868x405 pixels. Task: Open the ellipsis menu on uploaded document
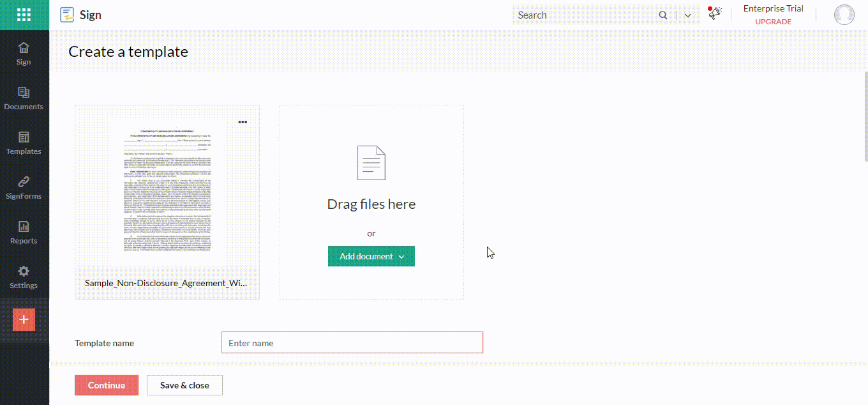click(x=243, y=121)
